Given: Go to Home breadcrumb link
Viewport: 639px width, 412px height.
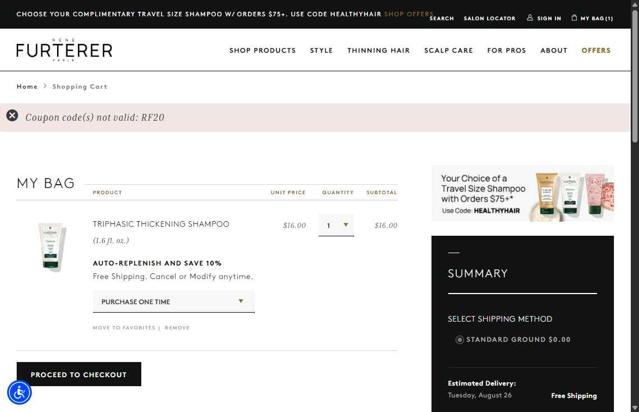Looking at the screenshot, I should [x=27, y=86].
